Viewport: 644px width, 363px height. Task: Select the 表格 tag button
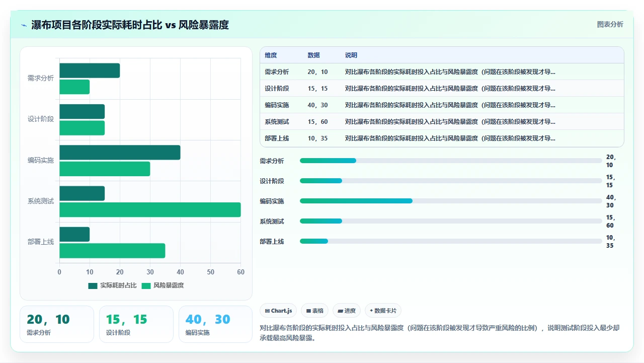[315, 311]
